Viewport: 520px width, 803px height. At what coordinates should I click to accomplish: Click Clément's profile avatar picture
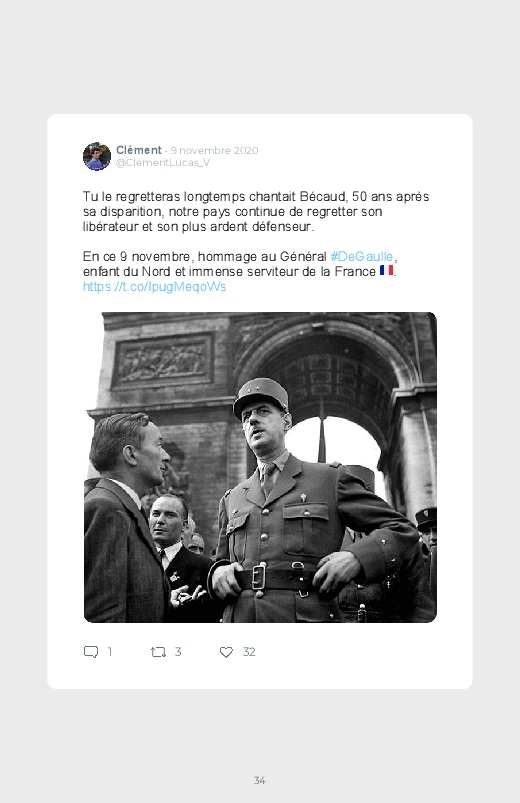coord(97,156)
